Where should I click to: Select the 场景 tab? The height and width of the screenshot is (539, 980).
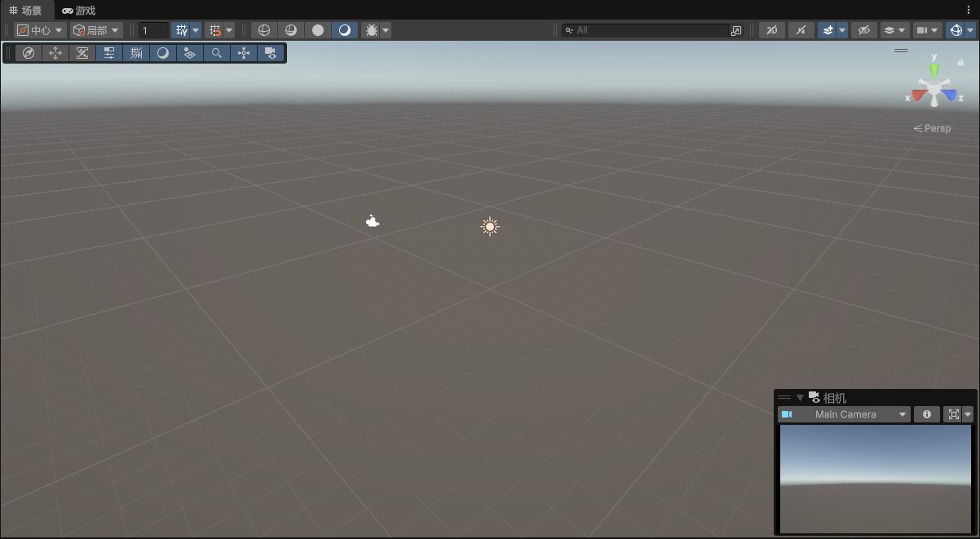(x=25, y=11)
